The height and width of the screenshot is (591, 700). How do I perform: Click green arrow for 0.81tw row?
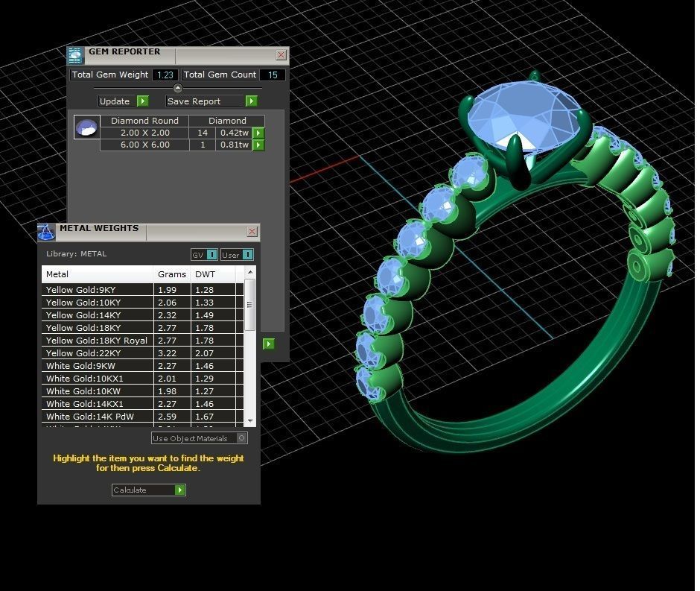258,145
